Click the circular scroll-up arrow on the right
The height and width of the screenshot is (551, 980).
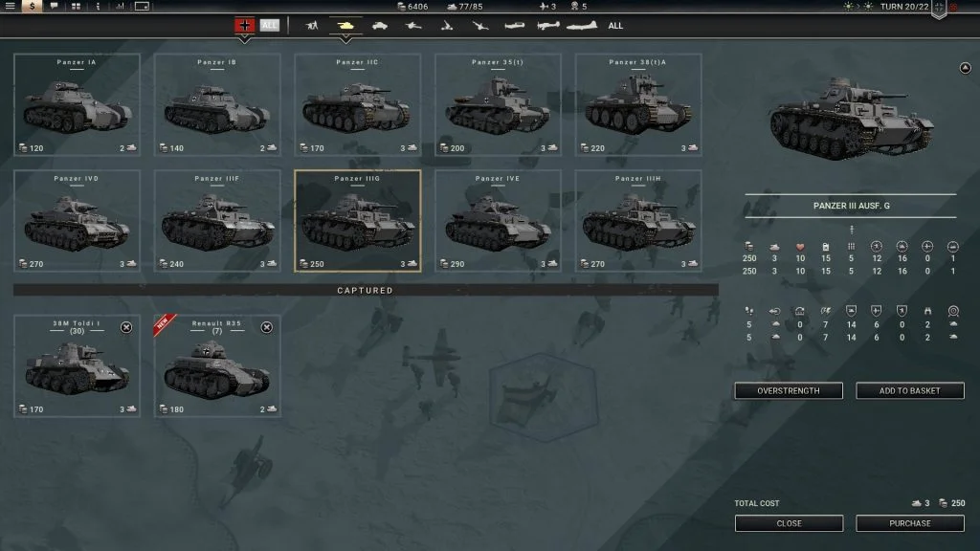[967, 67]
